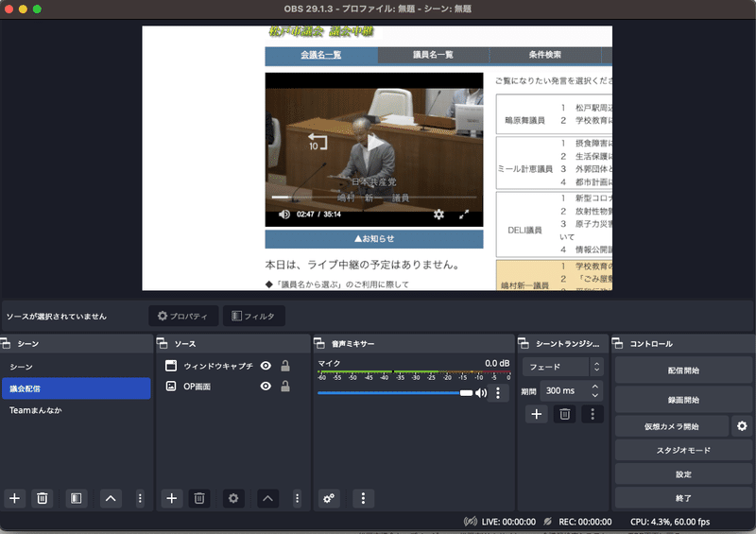Click CPU: 4.3%, 60.00 fps status

coord(670,522)
